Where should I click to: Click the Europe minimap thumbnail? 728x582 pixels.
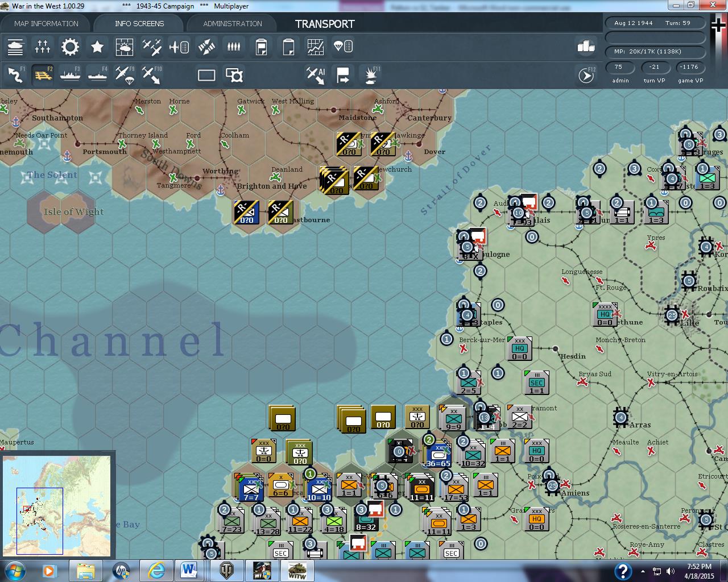pyautogui.click(x=57, y=505)
